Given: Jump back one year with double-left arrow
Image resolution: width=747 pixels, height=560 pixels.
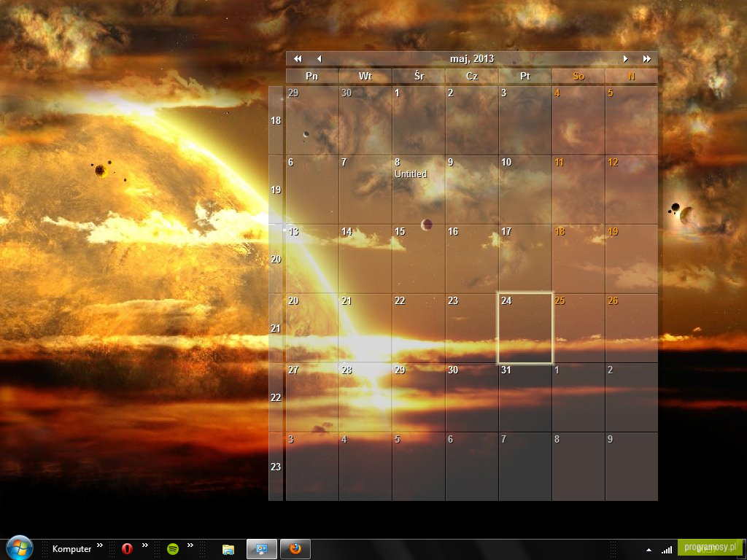Looking at the screenshot, I should point(298,58).
